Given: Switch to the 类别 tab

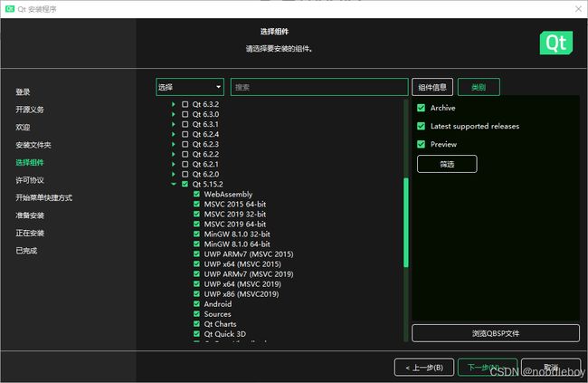Looking at the screenshot, I should (x=479, y=87).
